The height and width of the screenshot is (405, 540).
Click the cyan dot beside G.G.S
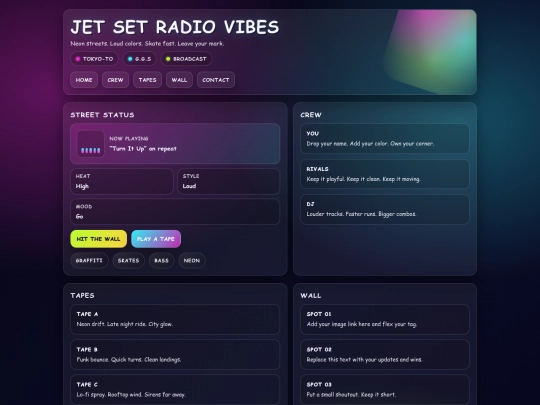[x=130, y=59]
